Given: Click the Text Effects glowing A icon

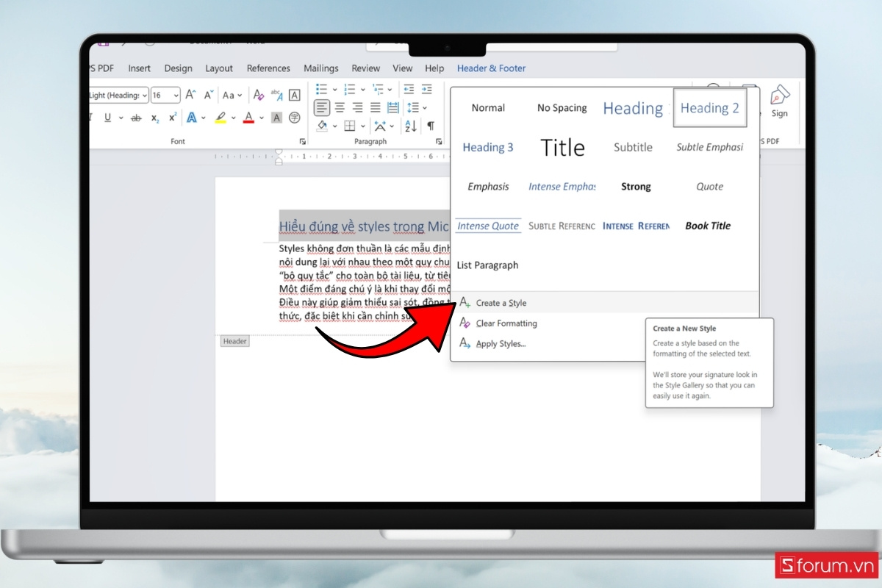Looking at the screenshot, I should click(x=191, y=118).
